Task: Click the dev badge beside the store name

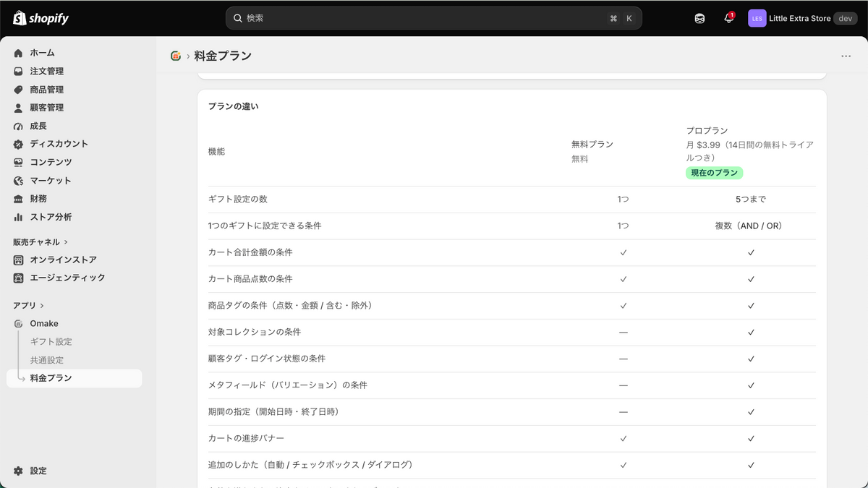Action: [x=846, y=18]
